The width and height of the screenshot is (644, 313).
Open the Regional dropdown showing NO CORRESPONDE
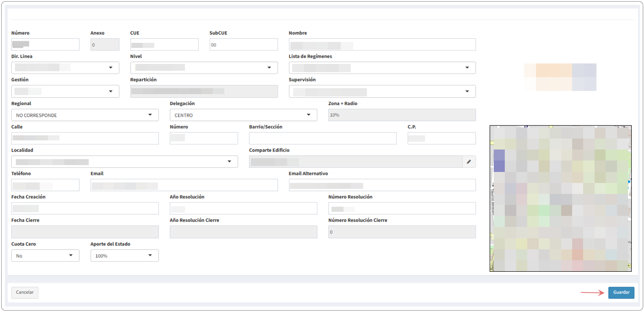(85, 115)
